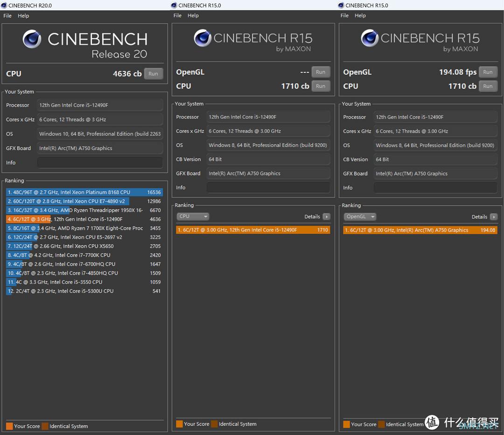
Task: Click the GFX Board value in Cinebench R20
Action: point(100,148)
